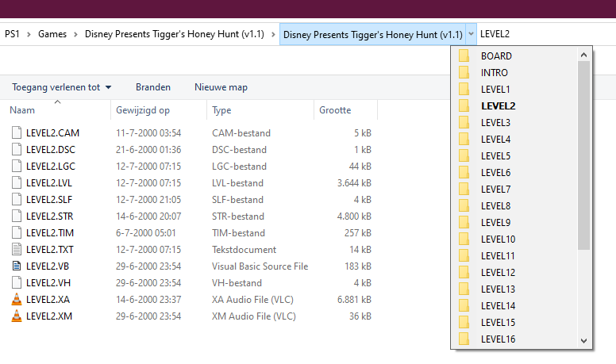
Task: Click the LEVEL2.SLF file icon
Action: click(17, 199)
